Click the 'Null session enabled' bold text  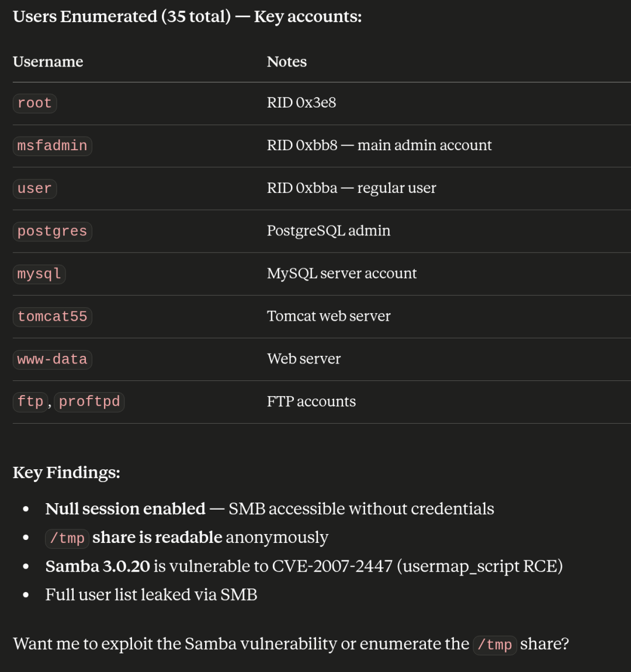coord(126,509)
